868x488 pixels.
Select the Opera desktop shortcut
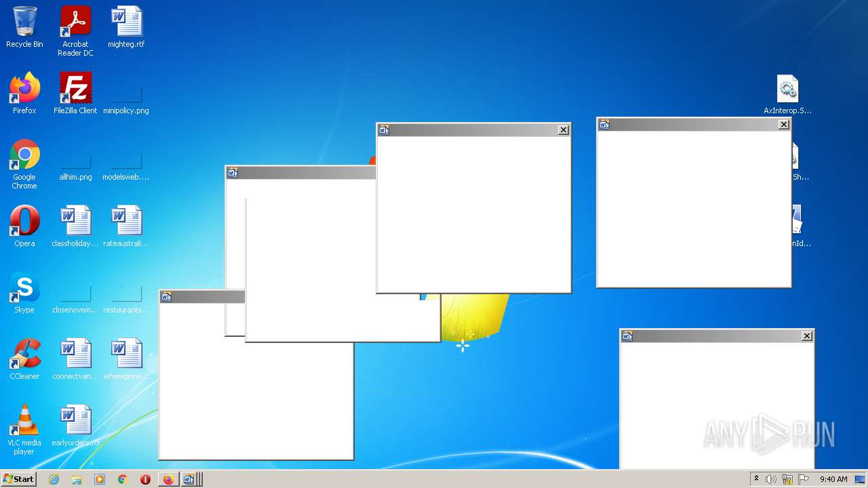click(x=24, y=226)
